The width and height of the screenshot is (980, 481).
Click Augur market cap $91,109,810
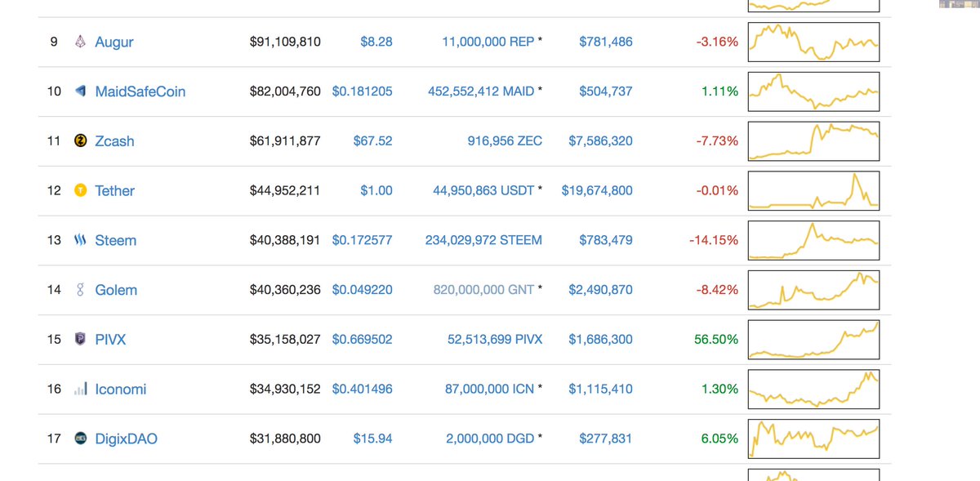coord(285,41)
